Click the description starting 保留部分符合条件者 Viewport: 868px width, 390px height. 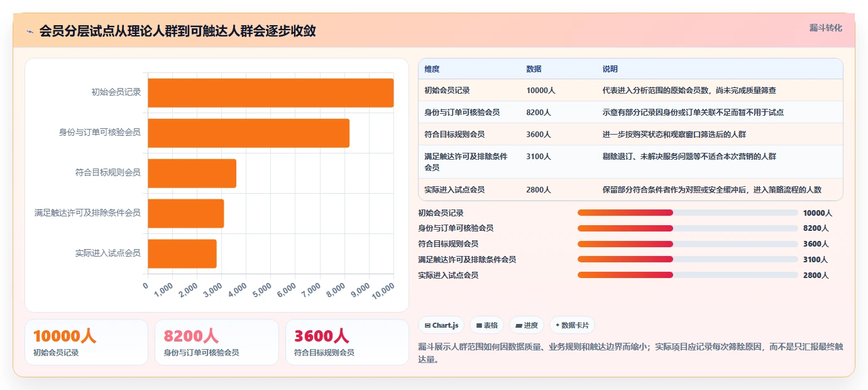coord(711,190)
